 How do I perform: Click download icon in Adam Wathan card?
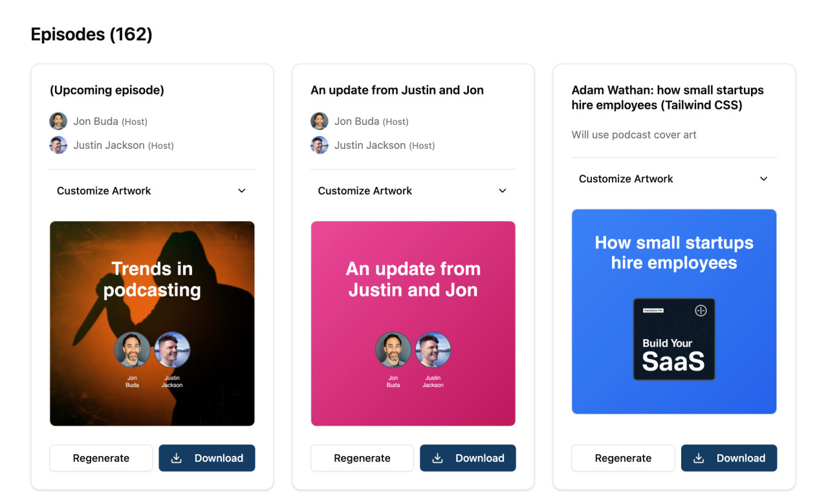tap(699, 458)
